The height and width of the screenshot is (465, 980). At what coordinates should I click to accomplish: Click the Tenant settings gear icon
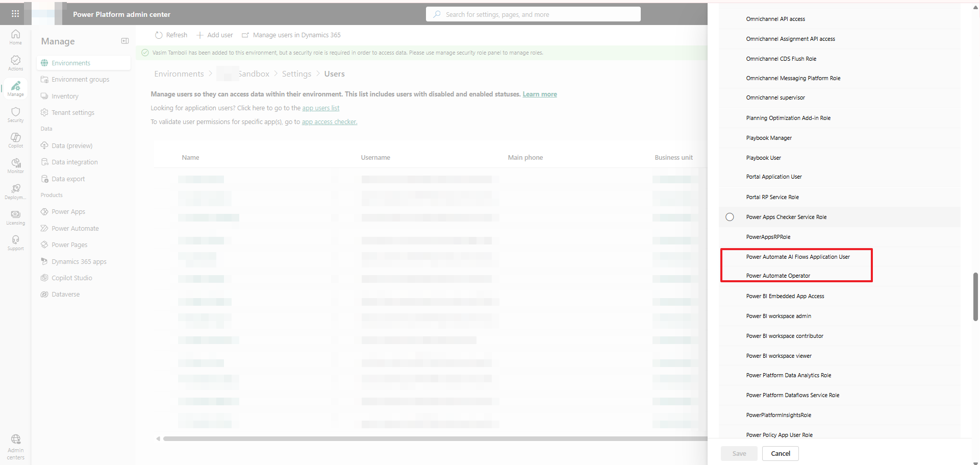(44, 112)
